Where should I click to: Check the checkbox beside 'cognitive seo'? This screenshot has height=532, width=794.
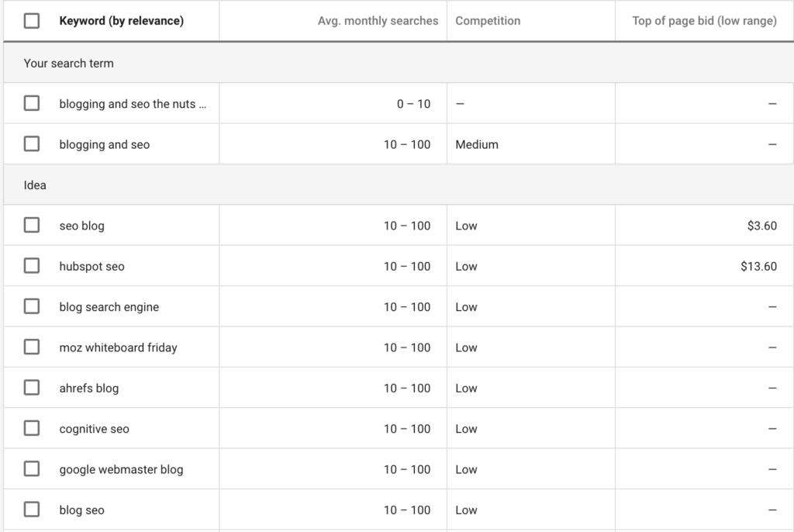pos(32,428)
